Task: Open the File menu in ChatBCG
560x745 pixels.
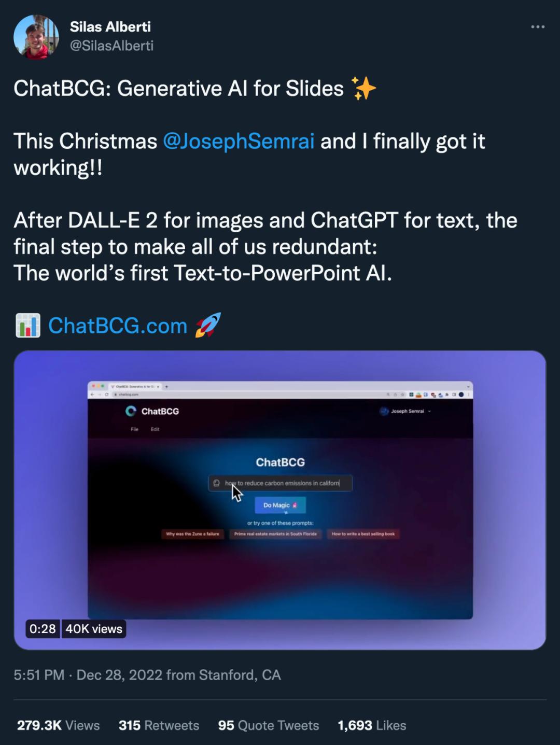Action: click(134, 429)
